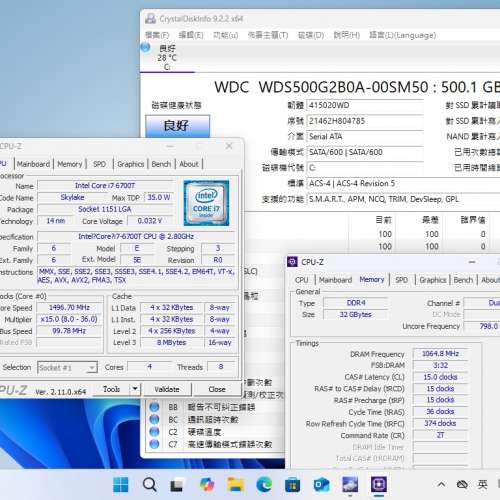Click blue status circle for attribute C2
This screenshot has width=500, height=500.
click(x=154, y=432)
